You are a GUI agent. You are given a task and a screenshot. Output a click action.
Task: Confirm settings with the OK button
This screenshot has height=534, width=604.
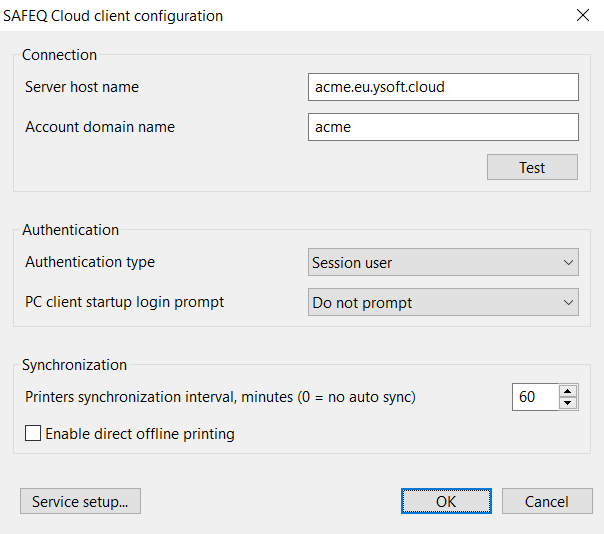pos(446,501)
